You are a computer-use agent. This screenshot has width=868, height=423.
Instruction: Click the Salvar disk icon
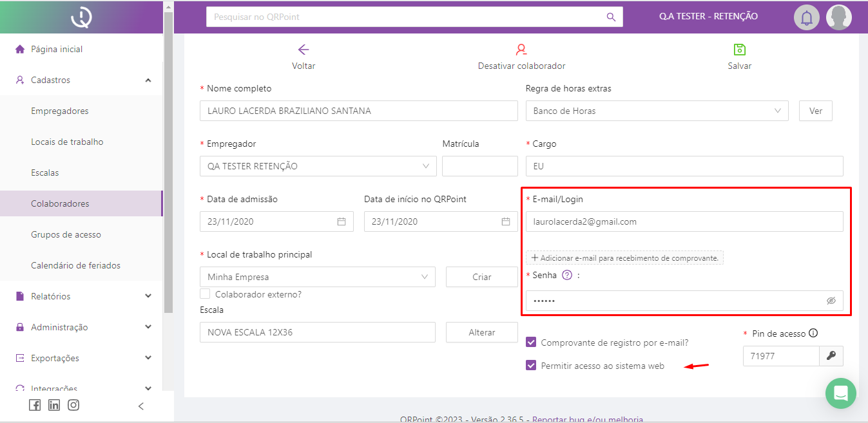pos(739,50)
